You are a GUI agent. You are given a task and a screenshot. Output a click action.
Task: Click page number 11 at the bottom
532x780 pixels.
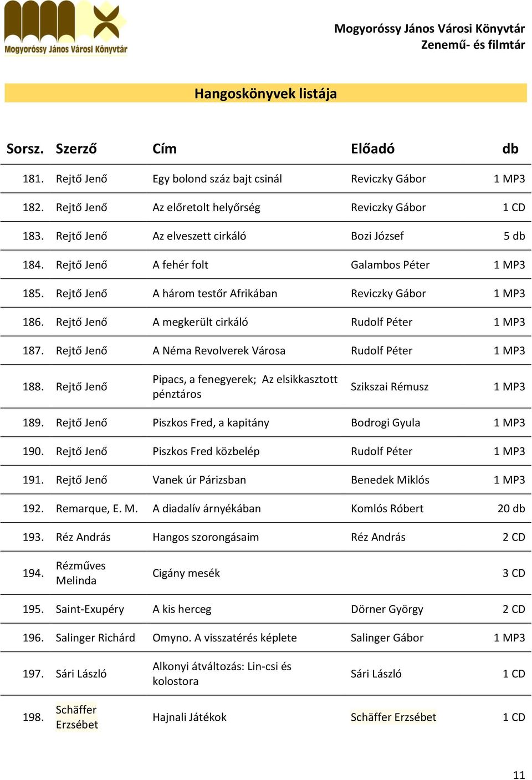(x=519, y=775)
